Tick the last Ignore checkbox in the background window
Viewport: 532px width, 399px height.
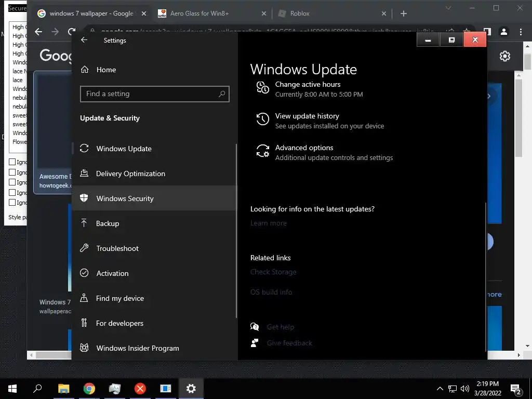(x=12, y=203)
